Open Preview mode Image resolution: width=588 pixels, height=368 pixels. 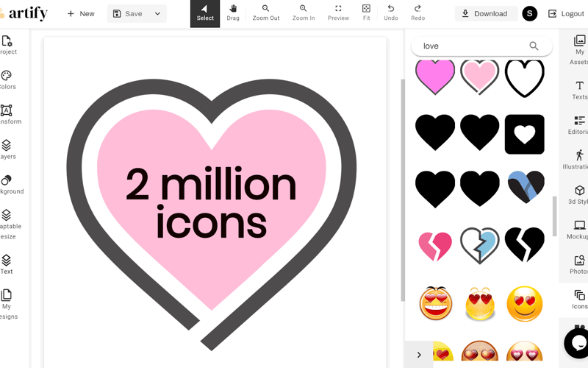point(338,13)
